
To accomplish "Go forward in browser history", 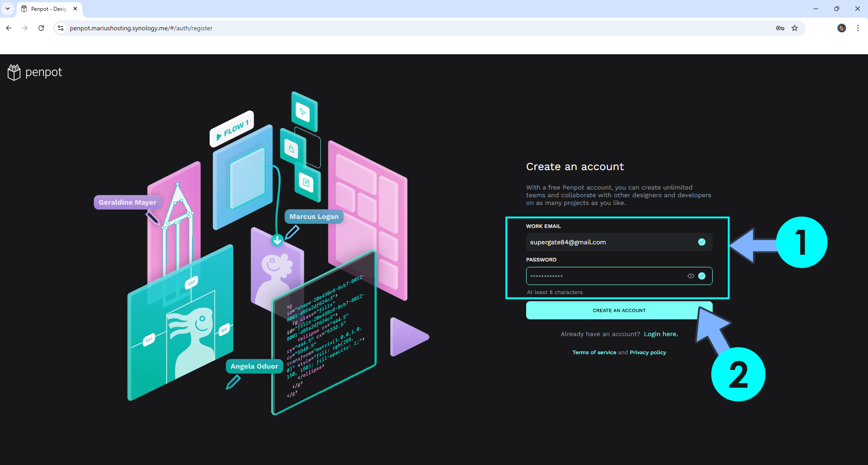I will coord(25,28).
